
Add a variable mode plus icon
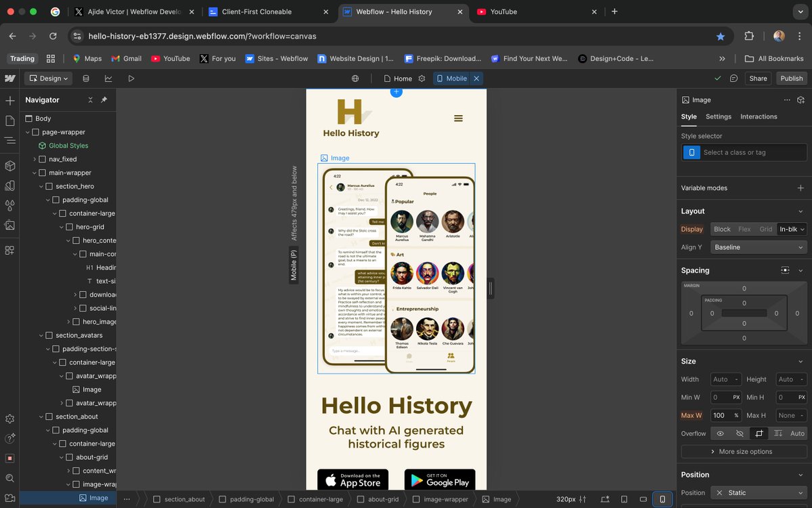800,188
